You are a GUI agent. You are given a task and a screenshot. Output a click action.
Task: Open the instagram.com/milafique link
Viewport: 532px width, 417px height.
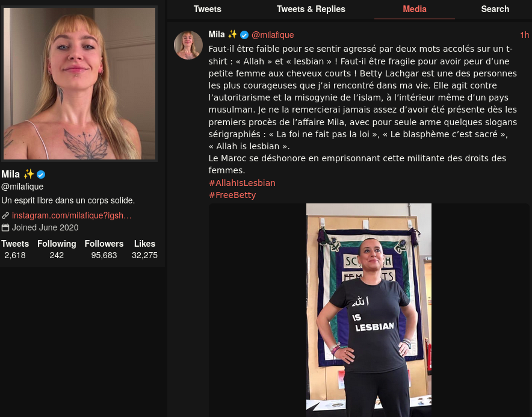72,215
